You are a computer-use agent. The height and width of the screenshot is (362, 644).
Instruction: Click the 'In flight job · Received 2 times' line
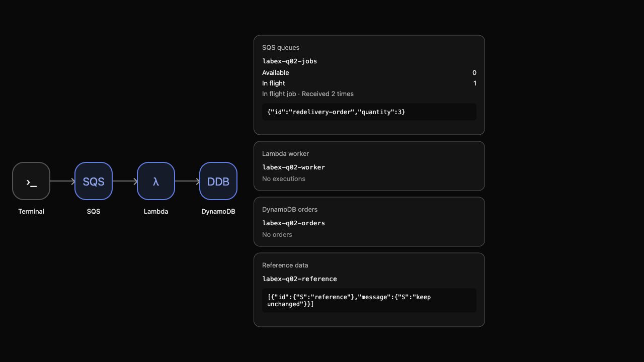click(308, 94)
